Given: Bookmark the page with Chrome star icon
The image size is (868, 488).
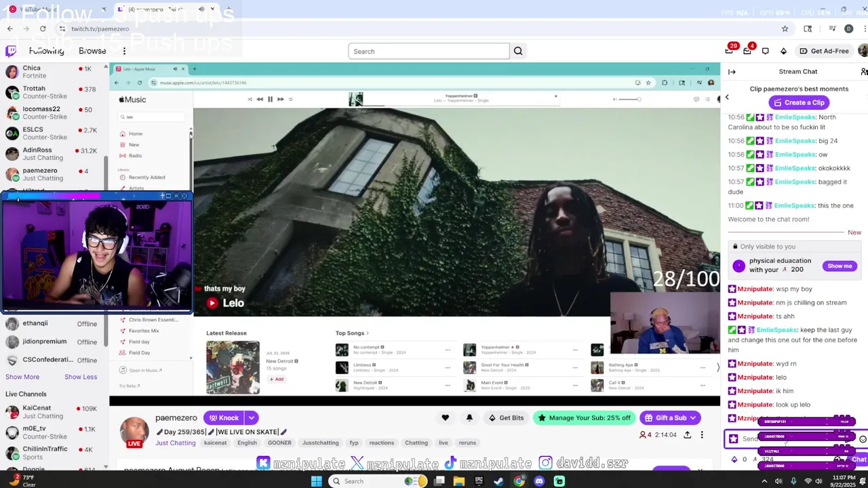Looking at the screenshot, I should 785,28.
